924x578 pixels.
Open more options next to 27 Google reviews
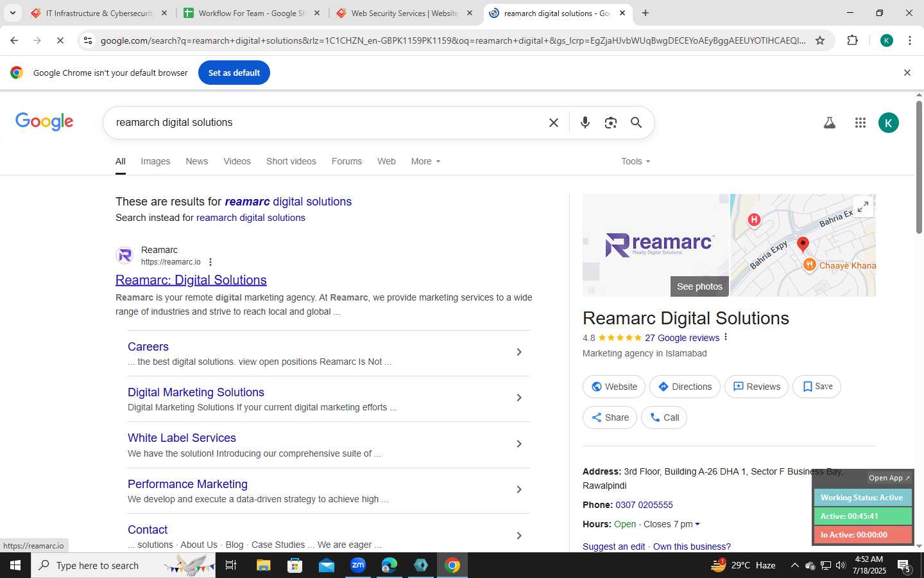(726, 337)
